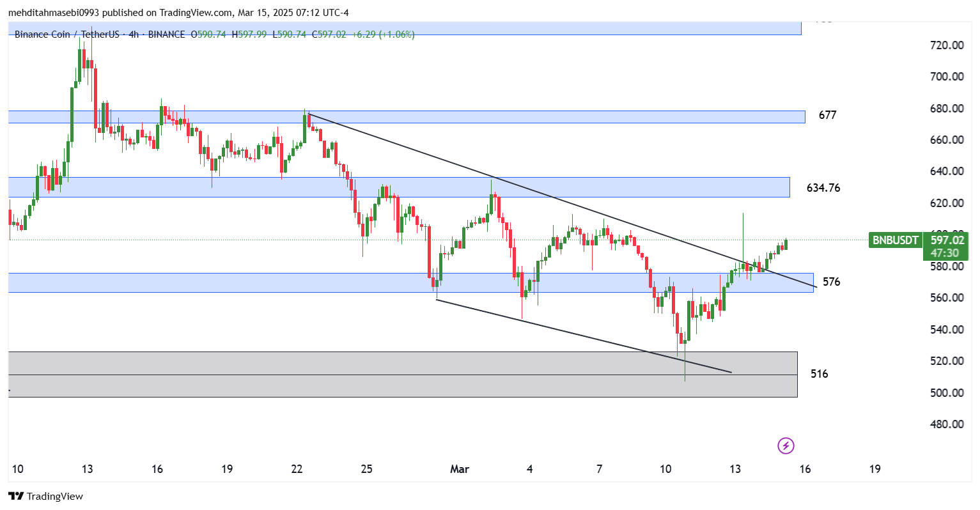Click the open value O590.74
This screenshot has width=980, height=510.
(x=208, y=35)
